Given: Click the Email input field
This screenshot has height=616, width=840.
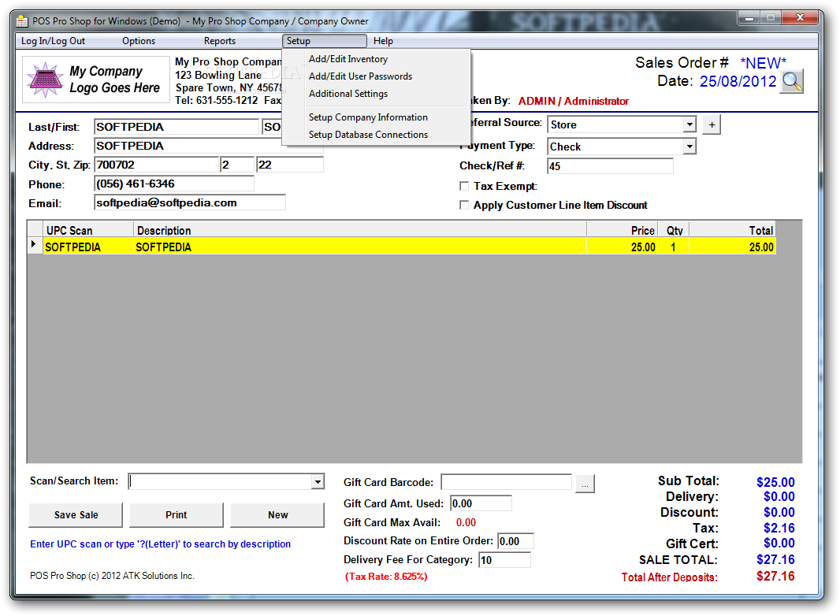Looking at the screenshot, I should (x=190, y=202).
